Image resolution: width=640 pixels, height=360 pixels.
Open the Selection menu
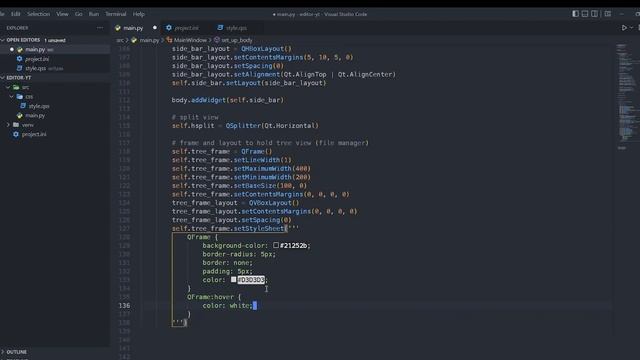(x=38, y=14)
